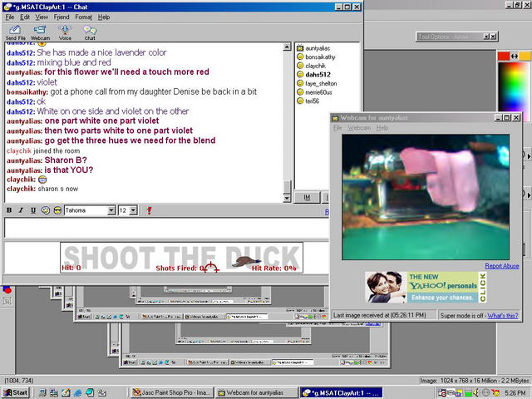Screen dimensions: 532x399
Task: Click in the chat message input field
Action: pyautogui.click(x=166, y=228)
